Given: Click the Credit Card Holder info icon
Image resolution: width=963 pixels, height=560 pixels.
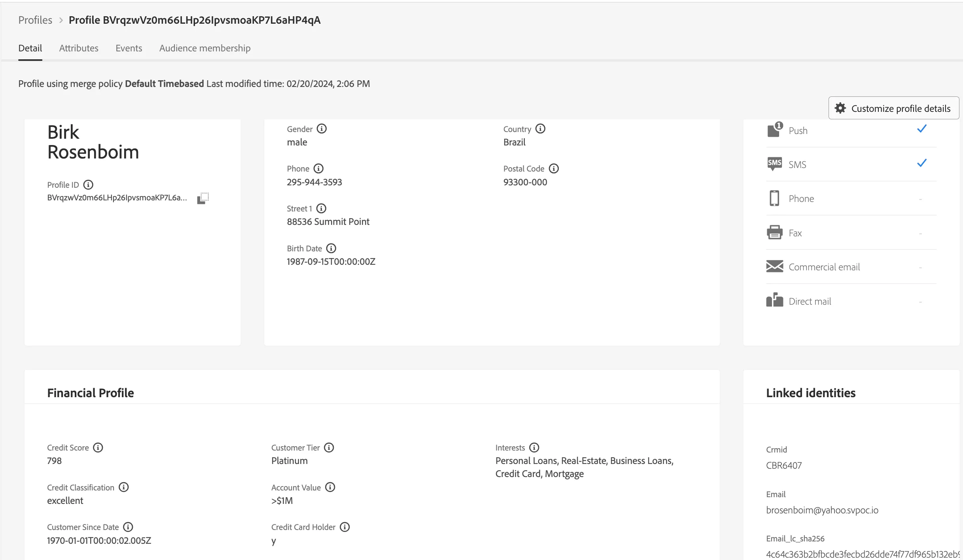Looking at the screenshot, I should 345,527.
